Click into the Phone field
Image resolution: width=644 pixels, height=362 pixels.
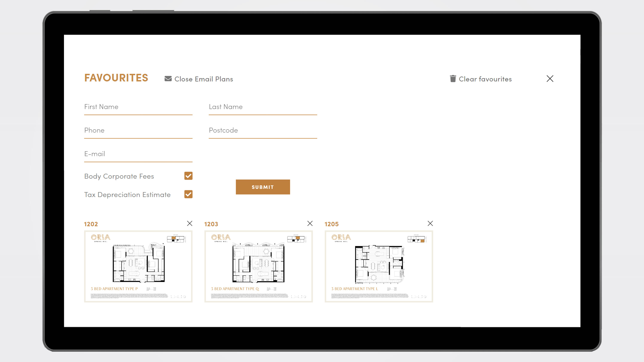138,131
